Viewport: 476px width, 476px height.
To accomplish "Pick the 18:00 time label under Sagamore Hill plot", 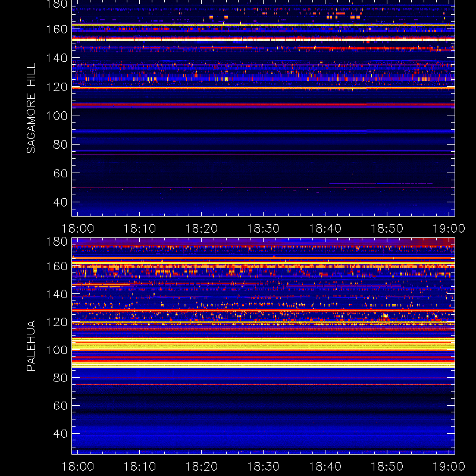I will pyautogui.click(x=78, y=228).
